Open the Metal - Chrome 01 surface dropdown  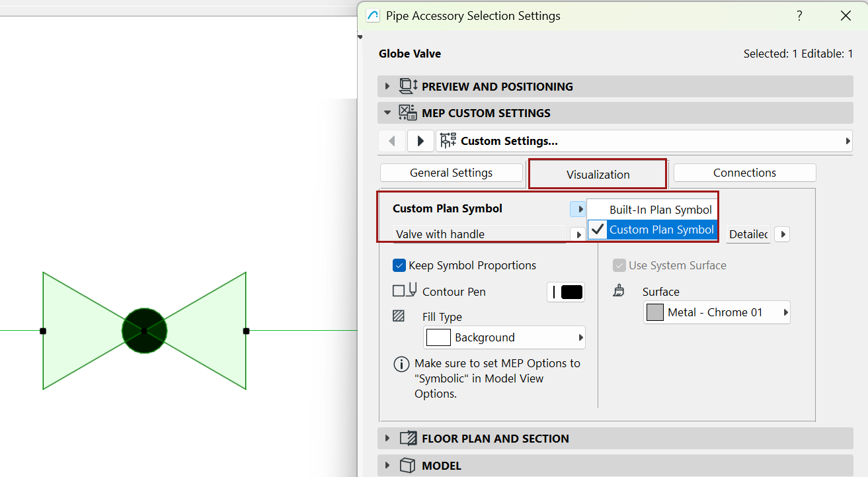point(717,312)
